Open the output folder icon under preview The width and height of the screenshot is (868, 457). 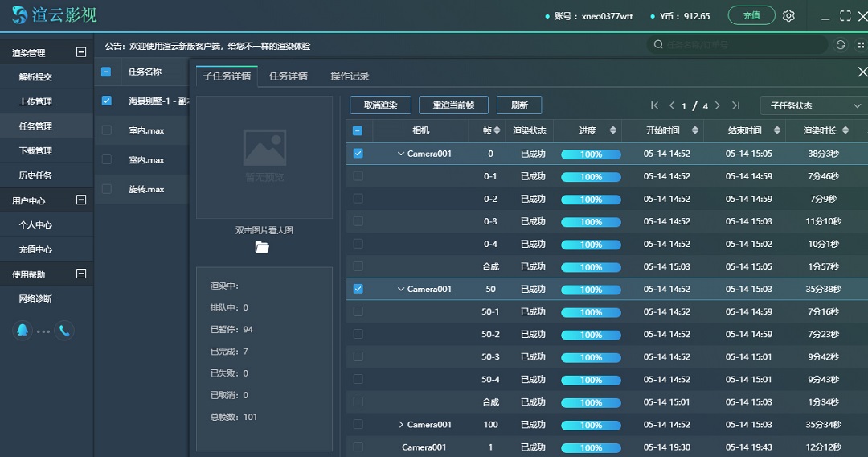pos(262,247)
